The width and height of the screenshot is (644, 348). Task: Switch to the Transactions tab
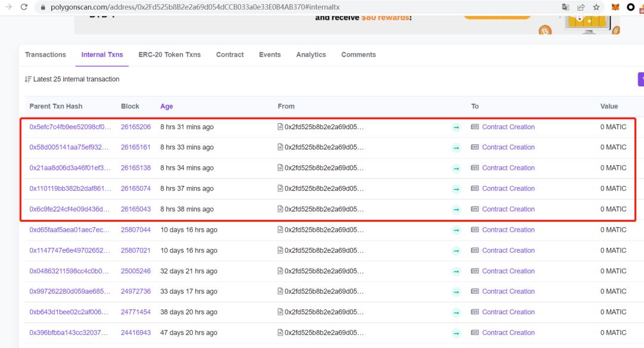[x=45, y=55]
